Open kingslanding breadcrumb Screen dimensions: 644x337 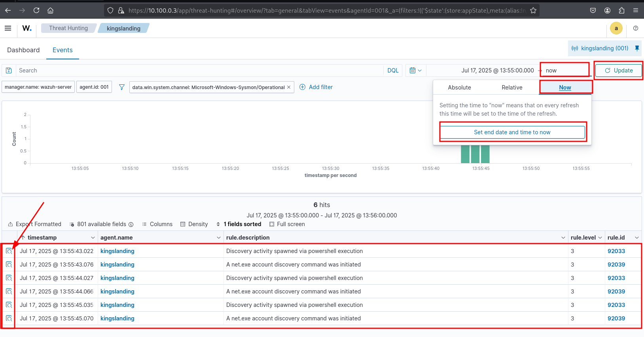(x=123, y=28)
